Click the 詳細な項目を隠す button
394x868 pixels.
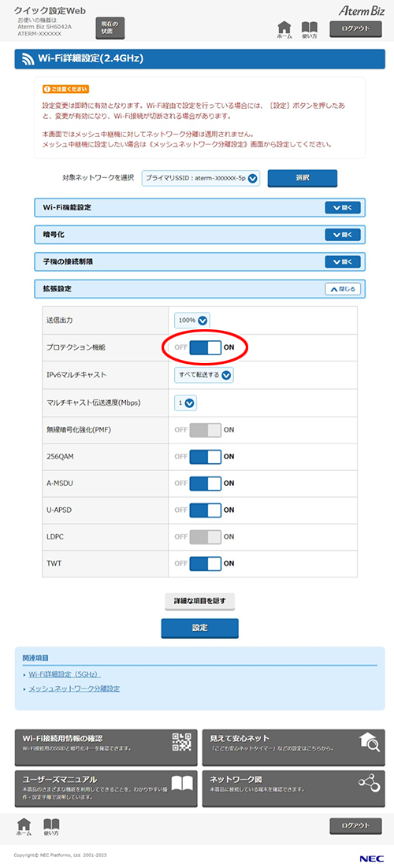(x=199, y=601)
